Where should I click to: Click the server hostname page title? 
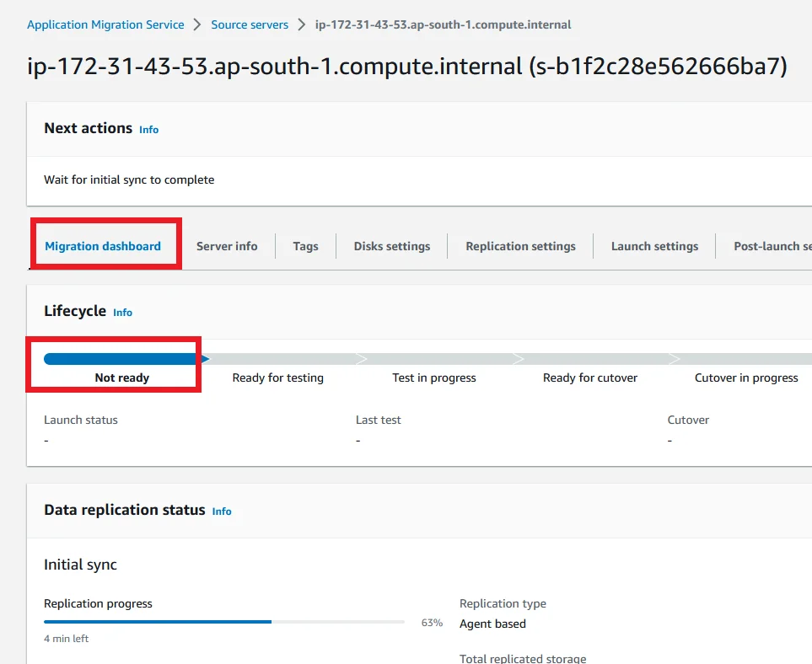[407, 67]
